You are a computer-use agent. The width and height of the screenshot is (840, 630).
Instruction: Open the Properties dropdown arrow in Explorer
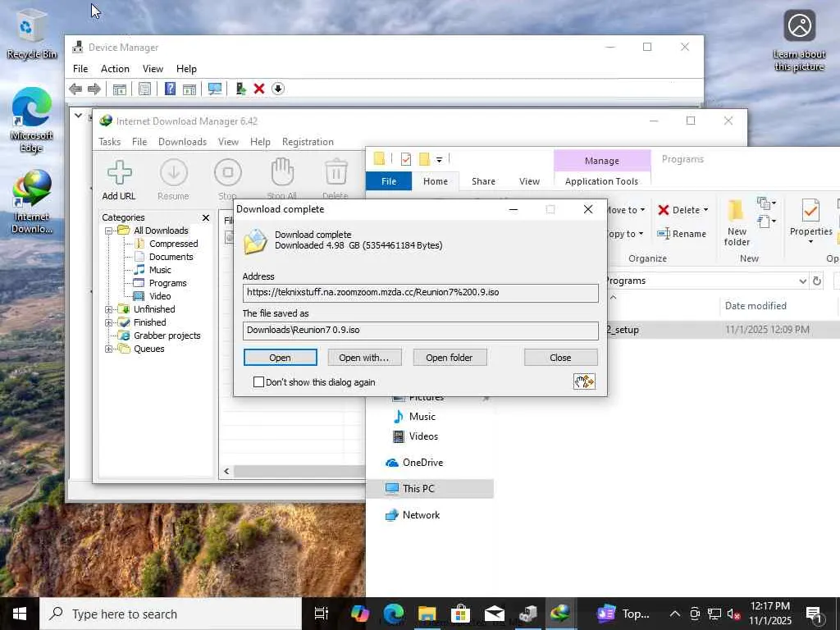point(810,242)
